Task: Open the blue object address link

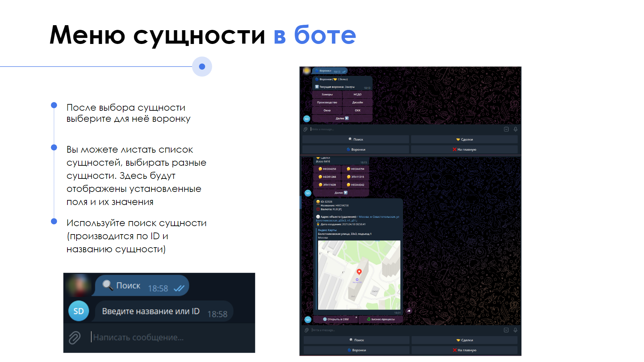Action: (x=358, y=219)
